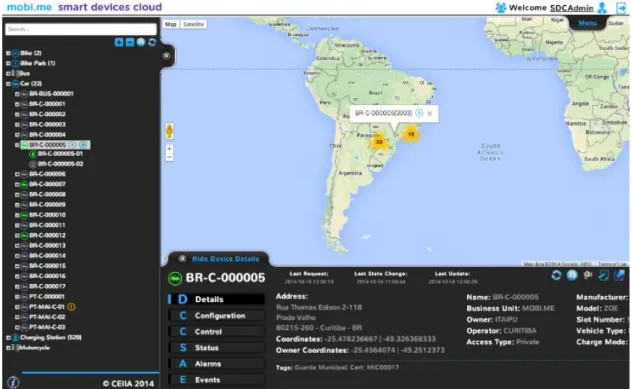Zoom out the map with minus button
This screenshot has width=631, height=389.
coord(169,157)
